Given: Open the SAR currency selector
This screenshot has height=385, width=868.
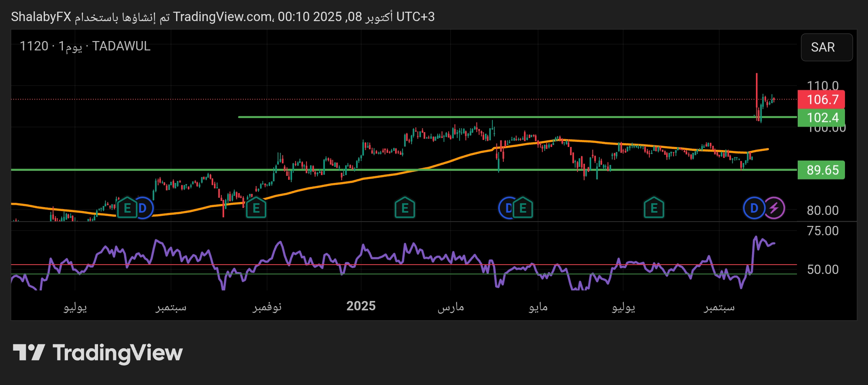Looking at the screenshot, I should 827,47.
